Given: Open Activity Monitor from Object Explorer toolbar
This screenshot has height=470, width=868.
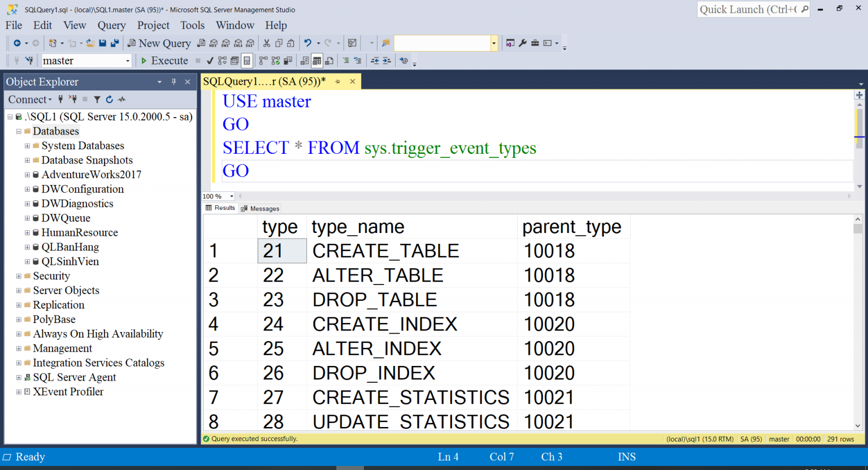Looking at the screenshot, I should click(x=121, y=100).
